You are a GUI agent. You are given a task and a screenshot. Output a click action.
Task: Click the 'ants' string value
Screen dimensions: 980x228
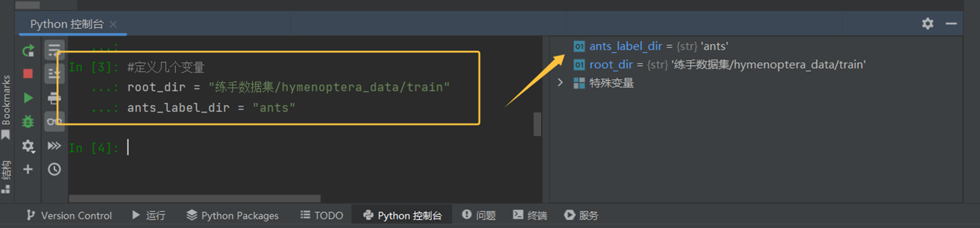tap(714, 46)
